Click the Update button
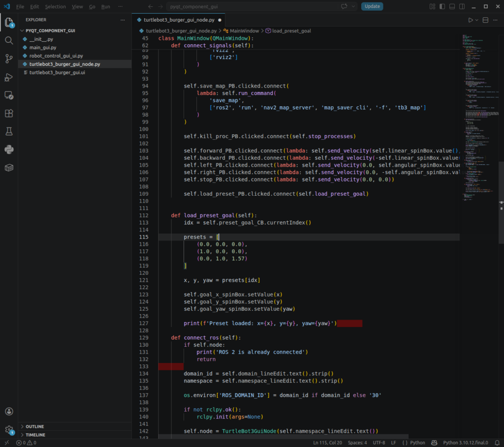The width and height of the screenshot is (504, 447). (372, 6)
